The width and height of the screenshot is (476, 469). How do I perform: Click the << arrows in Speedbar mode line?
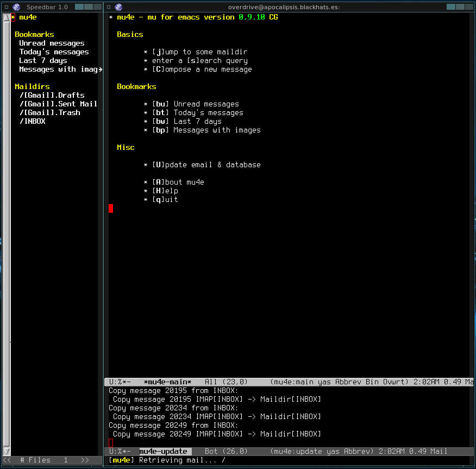7,460
